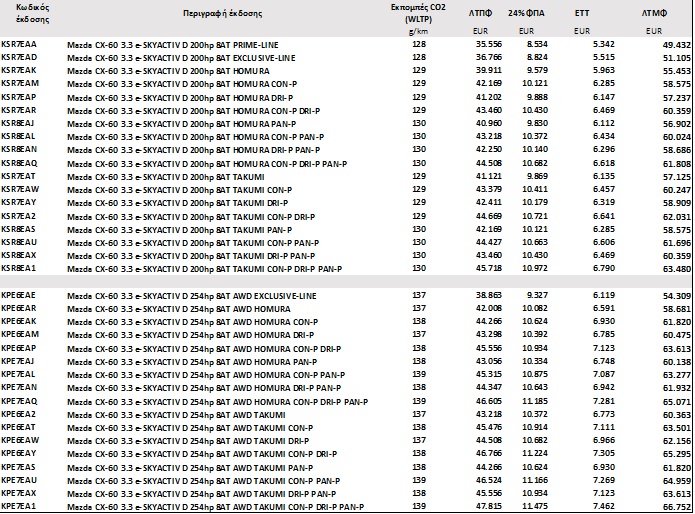Select version code KSR7EAK
This screenshot has width=695, height=514.
[x=19, y=70]
